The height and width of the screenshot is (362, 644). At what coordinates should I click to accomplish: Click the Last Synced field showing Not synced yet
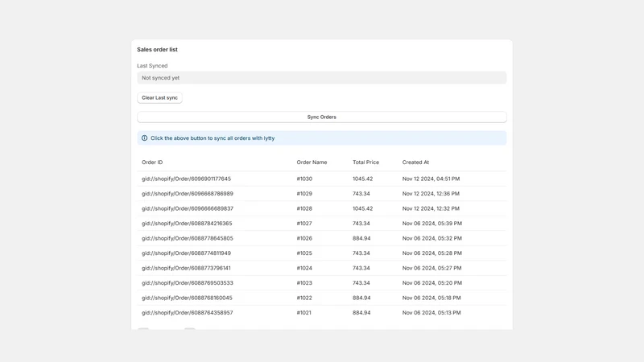321,77
